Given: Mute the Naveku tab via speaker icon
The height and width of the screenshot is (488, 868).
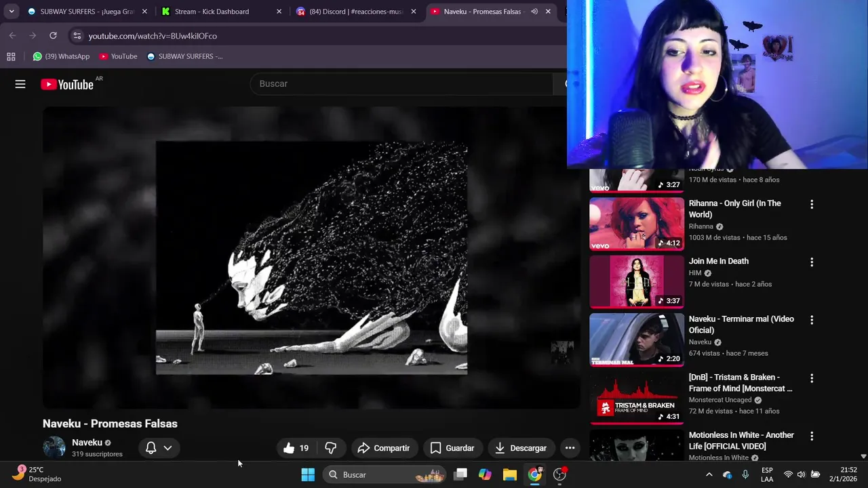Looking at the screenshot, I should click(534, 12).
